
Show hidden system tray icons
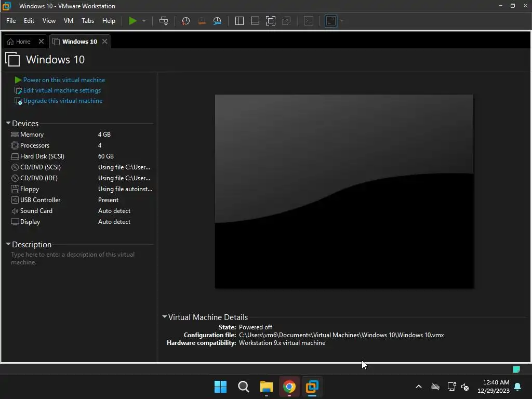419,387
